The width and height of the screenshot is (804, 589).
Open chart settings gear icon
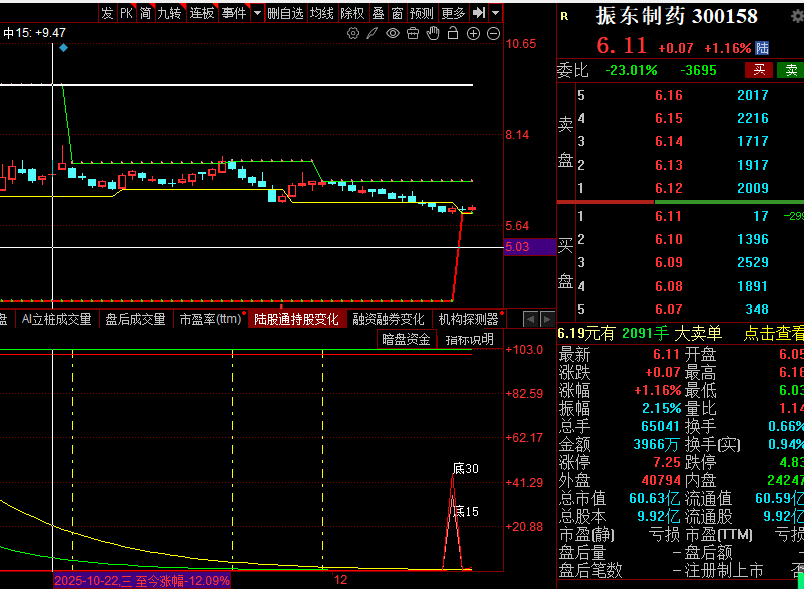pos(353,34)
